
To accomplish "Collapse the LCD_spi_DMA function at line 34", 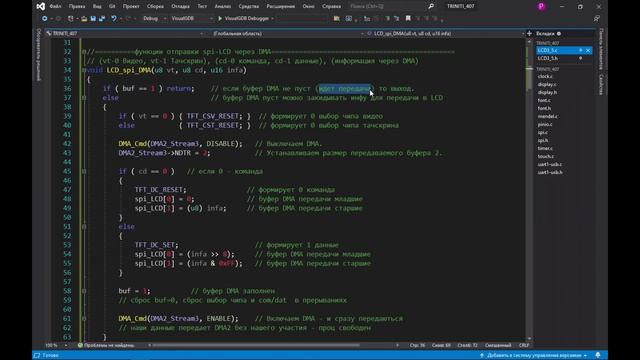I will tap(84, 70).
